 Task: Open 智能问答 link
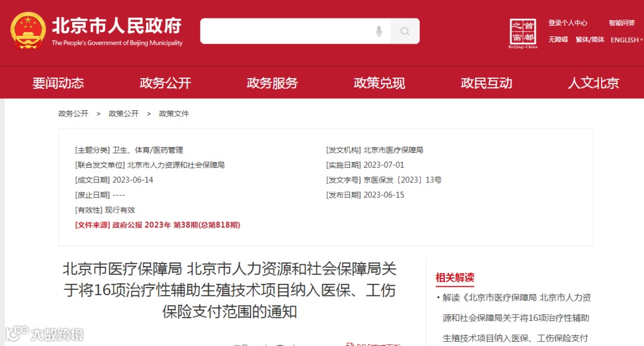[622, 23]
